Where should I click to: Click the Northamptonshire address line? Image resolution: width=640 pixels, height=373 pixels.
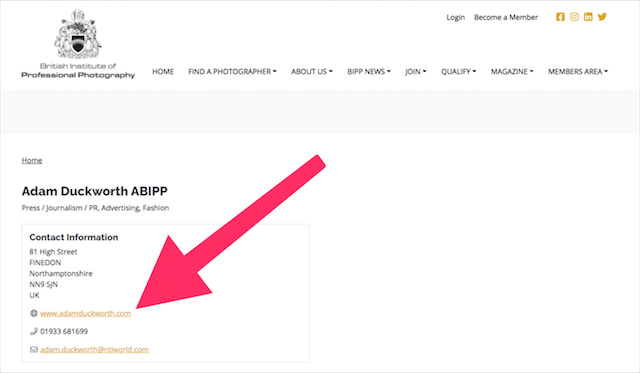tap(61, 273)
